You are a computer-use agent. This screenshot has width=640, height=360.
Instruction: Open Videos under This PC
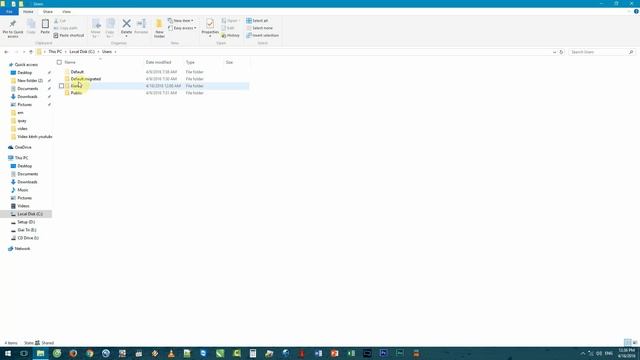coord(23,206)
